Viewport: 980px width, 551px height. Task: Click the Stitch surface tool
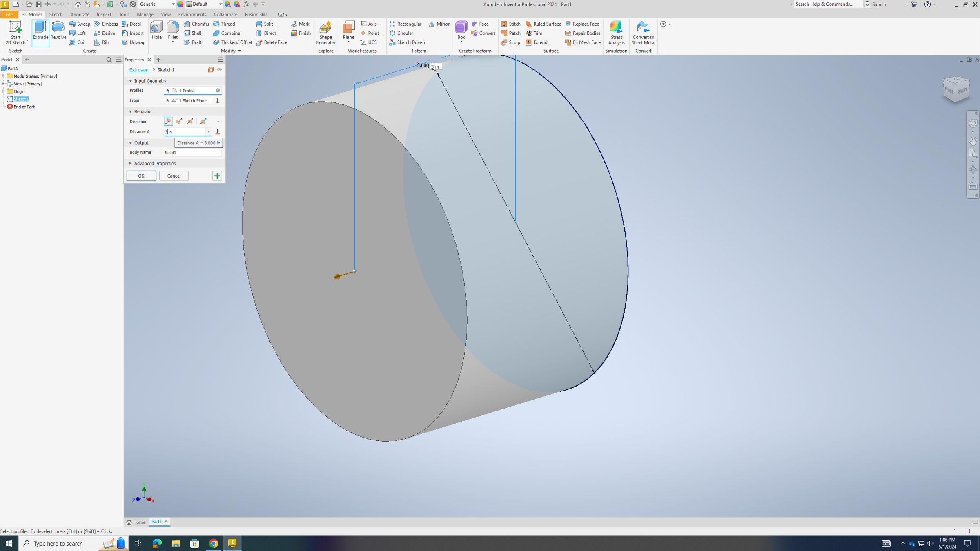click(x=511, y=24)
